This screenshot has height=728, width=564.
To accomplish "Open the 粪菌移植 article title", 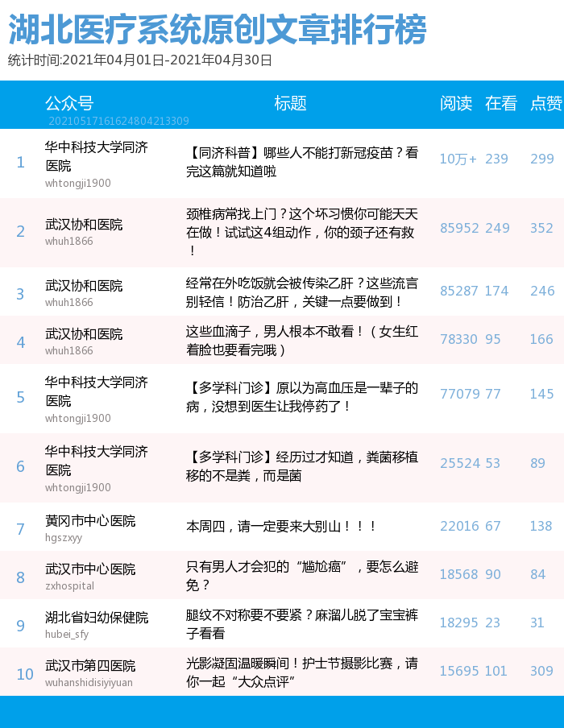I will coord(302,467).
